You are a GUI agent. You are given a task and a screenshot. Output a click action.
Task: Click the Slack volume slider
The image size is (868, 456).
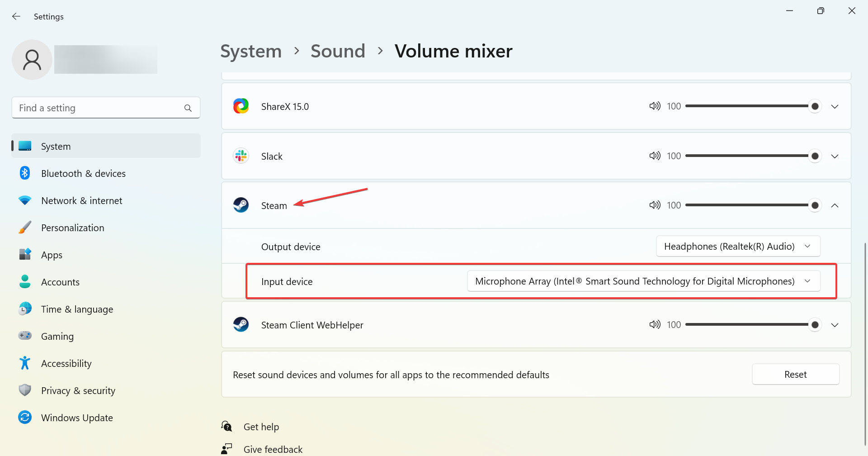(753, 156)
